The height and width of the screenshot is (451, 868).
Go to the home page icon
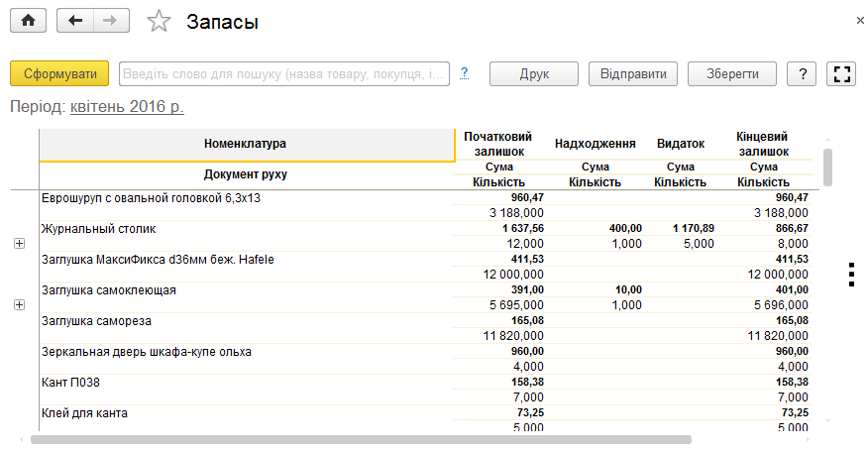click(x=28, y=21)
